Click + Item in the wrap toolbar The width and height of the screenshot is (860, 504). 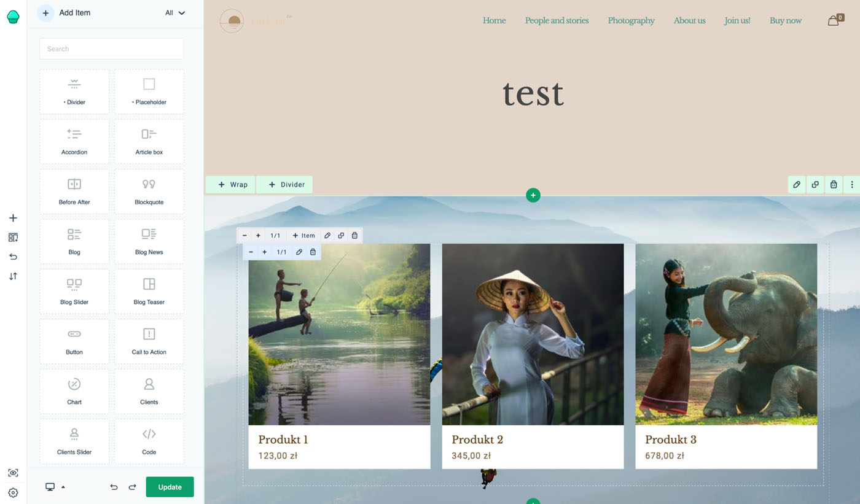(x=303, y=236)
